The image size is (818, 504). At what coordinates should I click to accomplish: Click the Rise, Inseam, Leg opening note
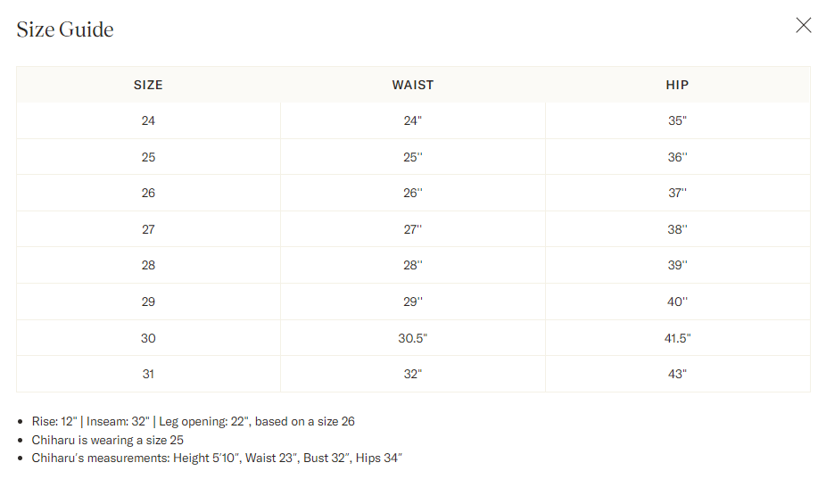[193, 421]
